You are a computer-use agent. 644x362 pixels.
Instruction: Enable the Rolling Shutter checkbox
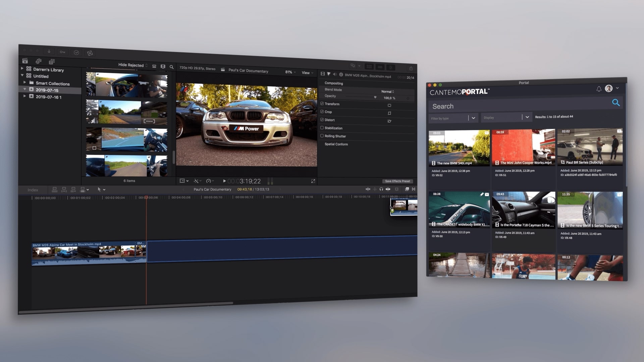pyautogui.click(x=322, y=136)
